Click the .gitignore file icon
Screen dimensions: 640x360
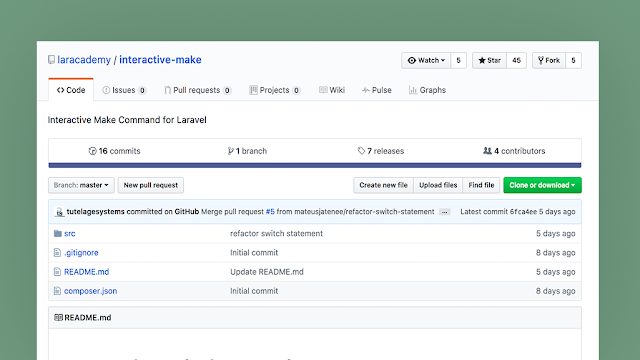pyautogui.click(x=57, y=253)
